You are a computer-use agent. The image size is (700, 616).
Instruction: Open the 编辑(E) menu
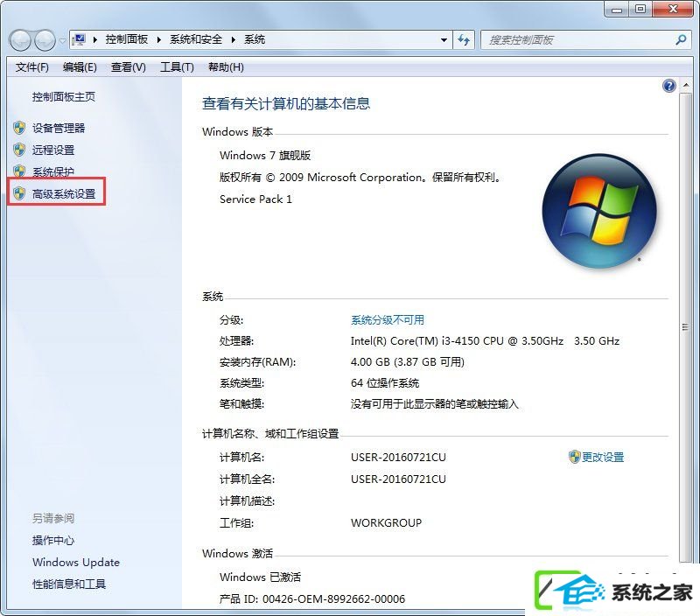pos(80,67)
